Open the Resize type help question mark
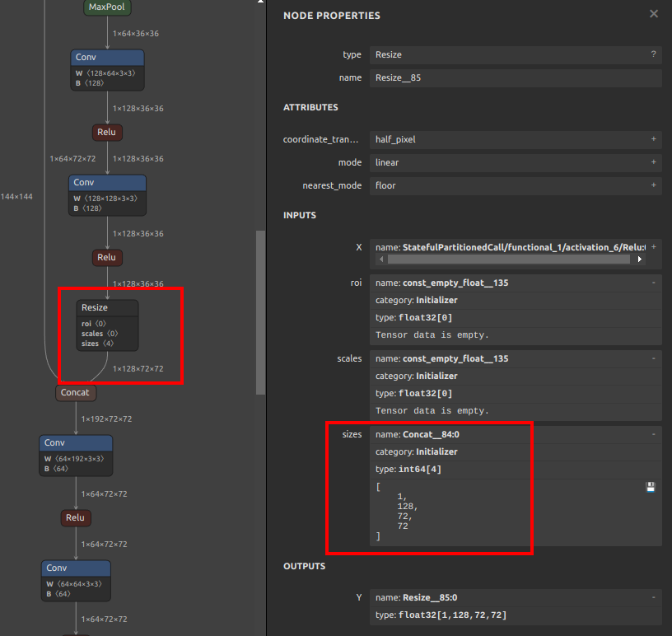Screen dimensions: 672x636 point(653,54)
